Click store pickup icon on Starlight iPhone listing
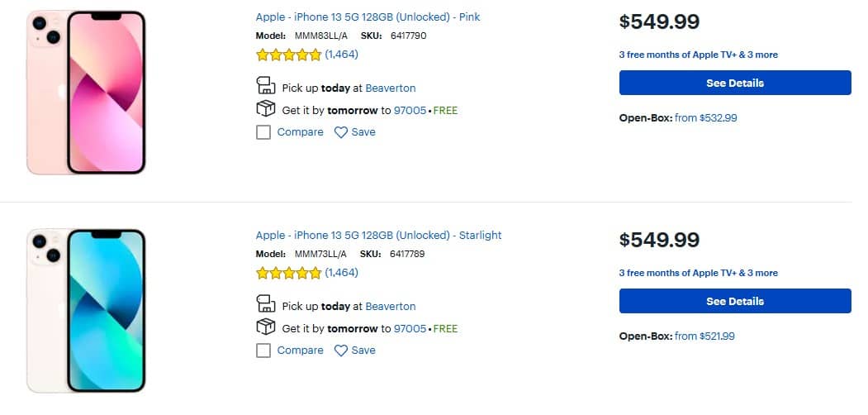Image resolution: width=868 pixels, height=415 pixels. 265,304
